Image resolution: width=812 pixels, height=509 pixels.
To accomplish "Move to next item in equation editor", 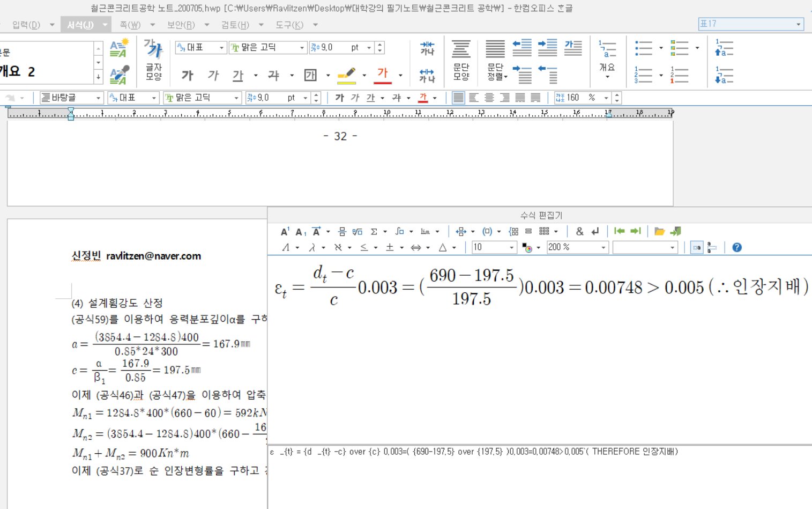I will point(636,231).
